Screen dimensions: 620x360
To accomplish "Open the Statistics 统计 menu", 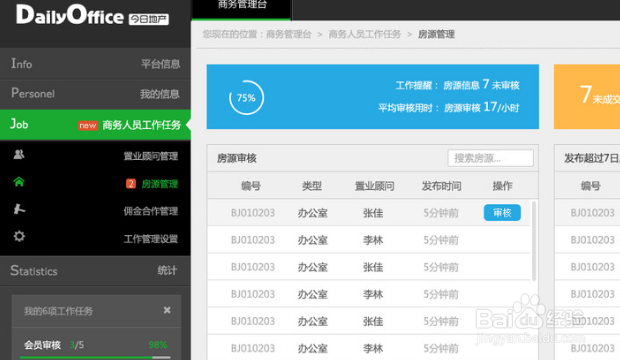I will click(x=95, y=271).
